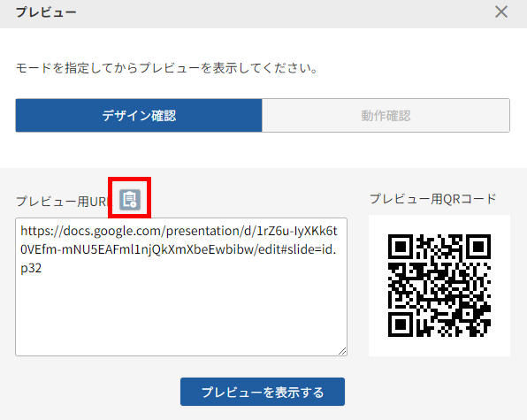This screenshot has width=527, height=420.
Task: Switch to the 動作確認 mode tab
Action: [x=386, y=115]
